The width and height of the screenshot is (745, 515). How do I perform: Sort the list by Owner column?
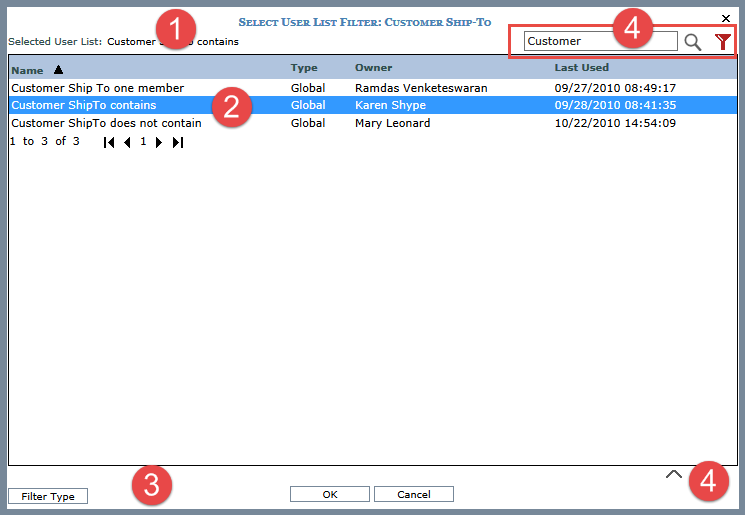pyautogui.click(x=374, y=68)
